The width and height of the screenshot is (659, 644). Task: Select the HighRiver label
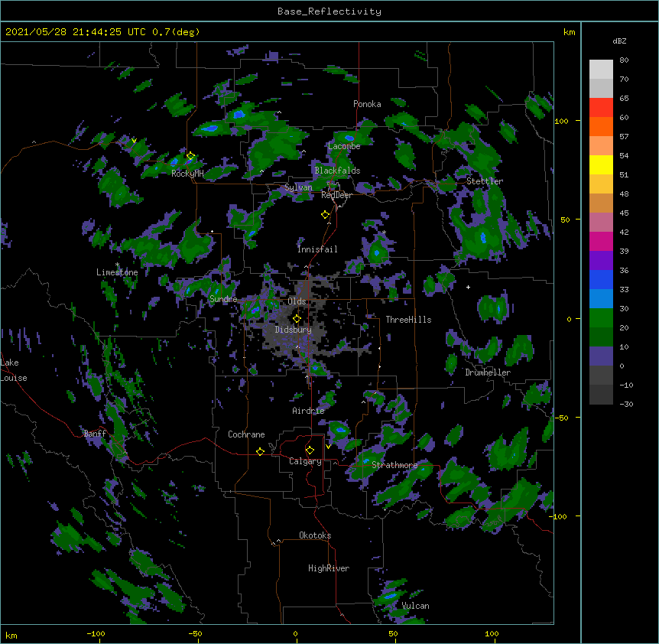click(329, 568)
